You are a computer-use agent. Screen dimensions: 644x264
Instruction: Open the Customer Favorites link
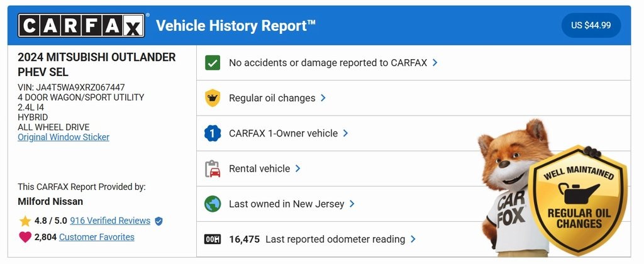pos(96,237)
